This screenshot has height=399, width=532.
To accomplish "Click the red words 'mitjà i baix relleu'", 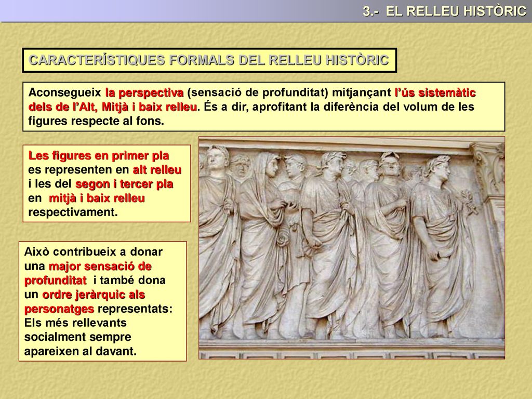I will click(97, 198).
